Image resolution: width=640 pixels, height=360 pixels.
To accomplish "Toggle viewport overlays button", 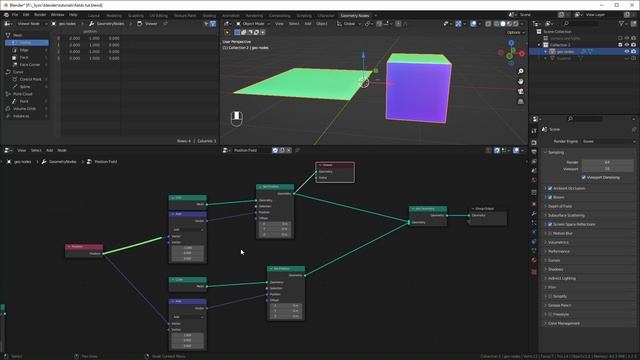I will click(x=473, y=24).
